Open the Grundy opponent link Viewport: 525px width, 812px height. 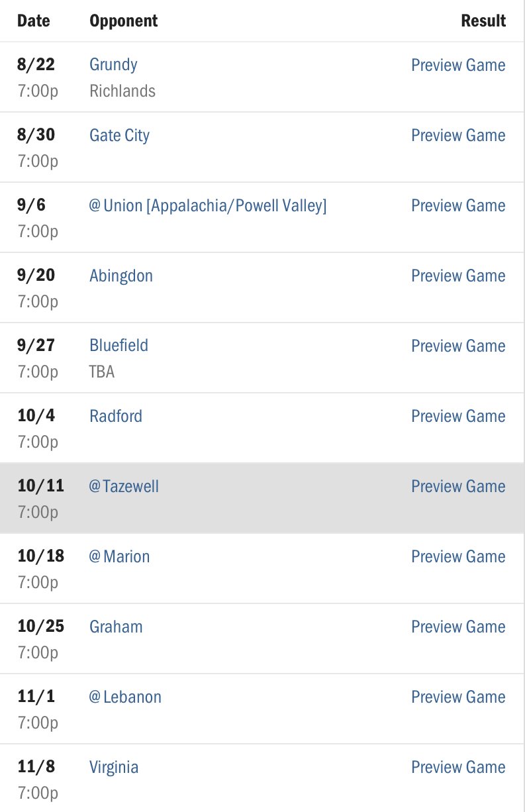pyautogui.click(x=113, y=65)
